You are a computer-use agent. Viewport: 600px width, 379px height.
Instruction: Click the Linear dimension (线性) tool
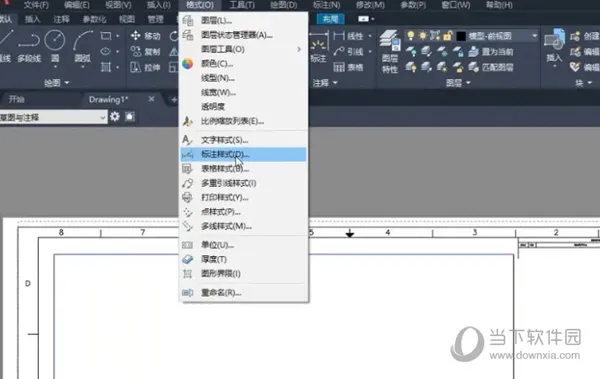348,36
